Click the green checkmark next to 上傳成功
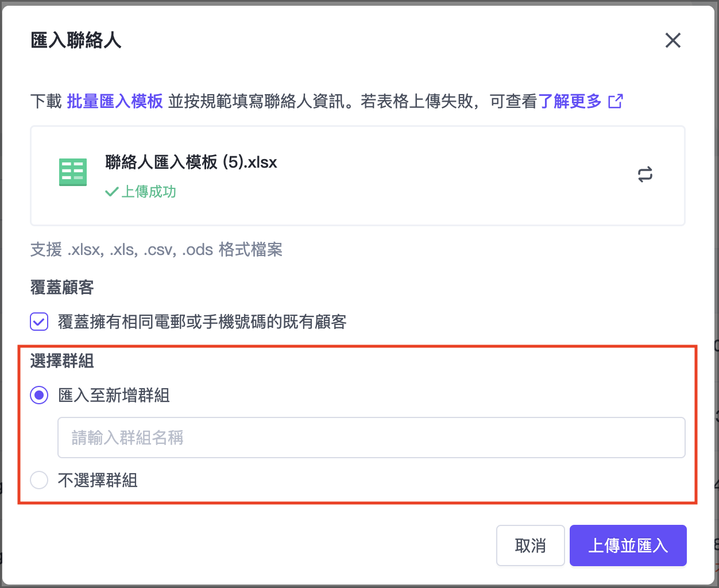Image resolution: width=719 pixels, height=588 pixels. click(x=111, y=192)
